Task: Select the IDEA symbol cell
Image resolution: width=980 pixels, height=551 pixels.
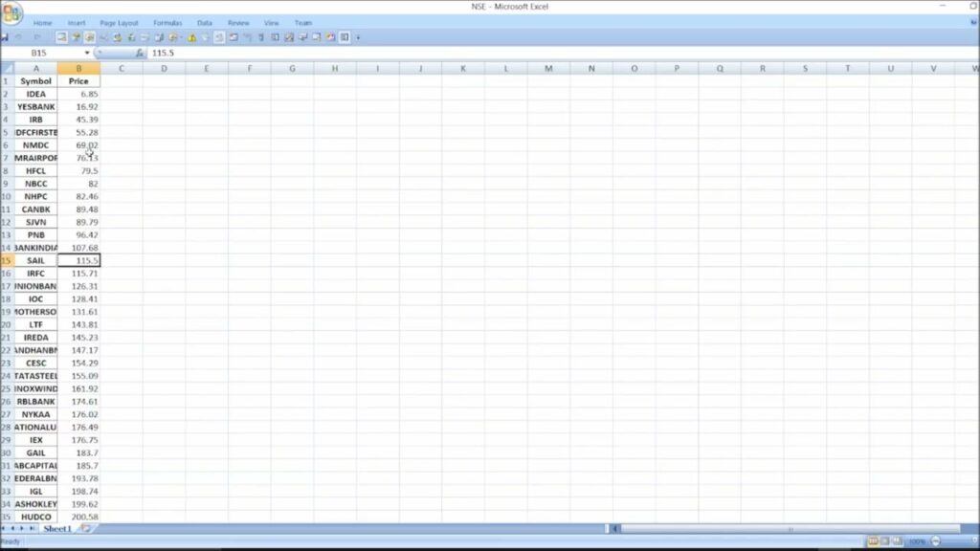Action: (35, 94)
